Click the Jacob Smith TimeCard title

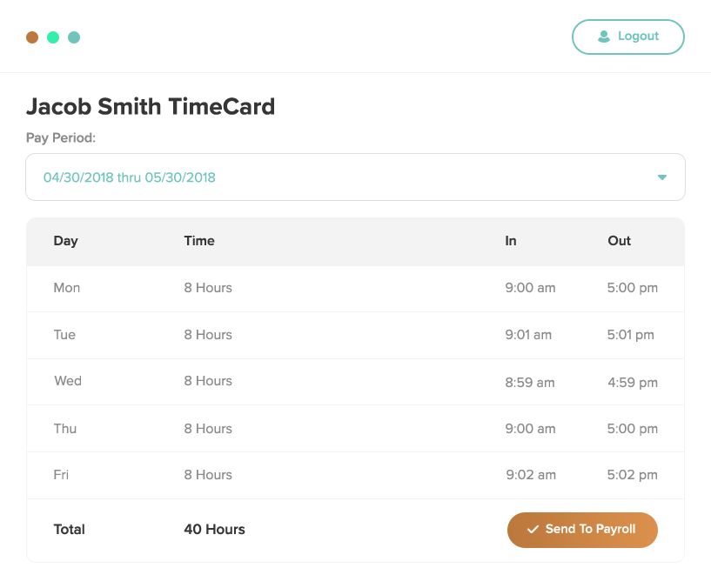(150, 106)
